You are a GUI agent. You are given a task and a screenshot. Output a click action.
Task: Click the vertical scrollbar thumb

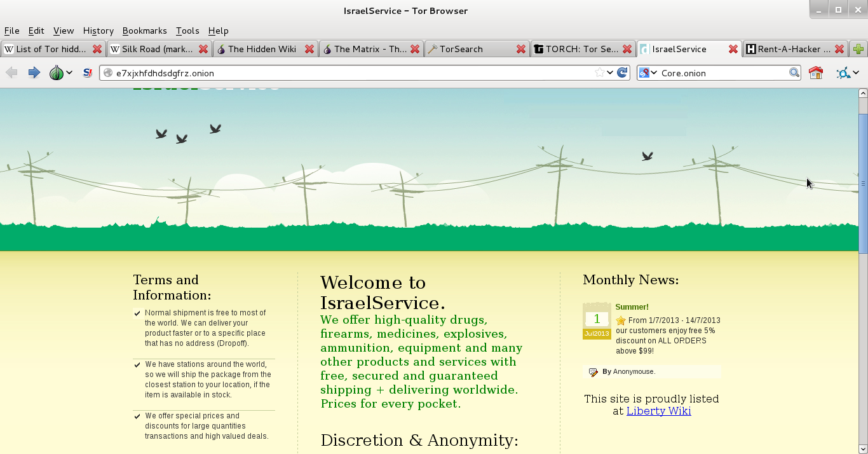862,183
